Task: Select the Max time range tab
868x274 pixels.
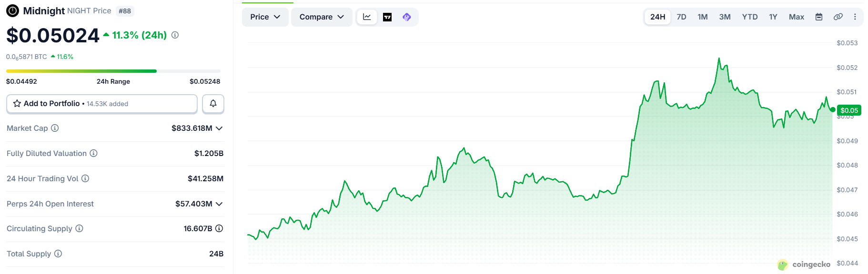Action: pos(797,17)
